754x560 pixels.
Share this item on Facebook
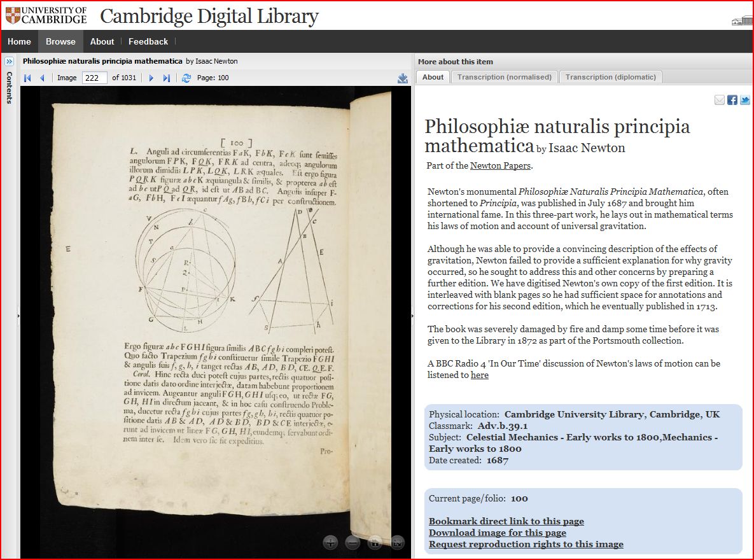[732, 100]
